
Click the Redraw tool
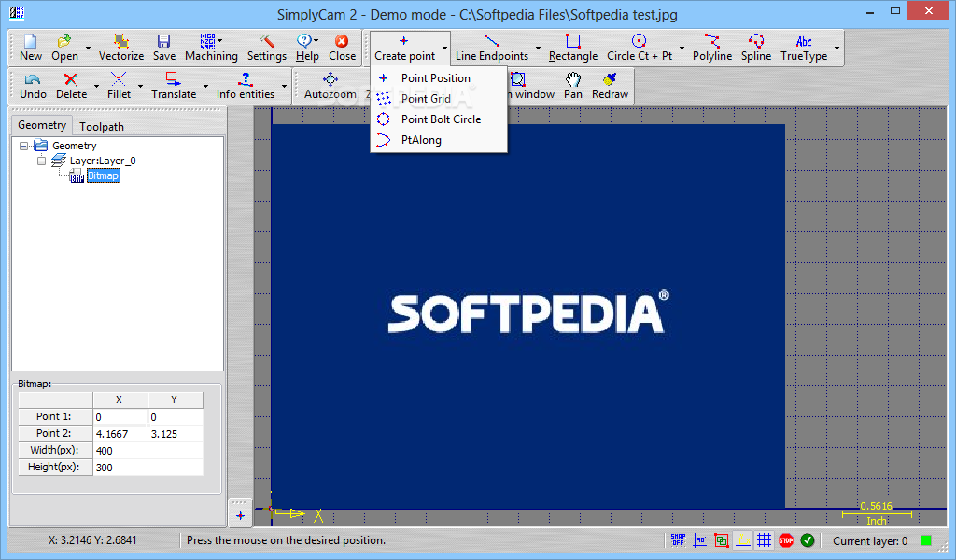point(610,86)
